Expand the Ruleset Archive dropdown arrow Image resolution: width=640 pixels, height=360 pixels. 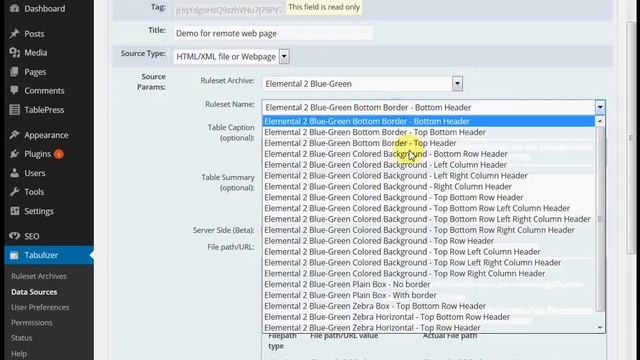coord(457,84)
